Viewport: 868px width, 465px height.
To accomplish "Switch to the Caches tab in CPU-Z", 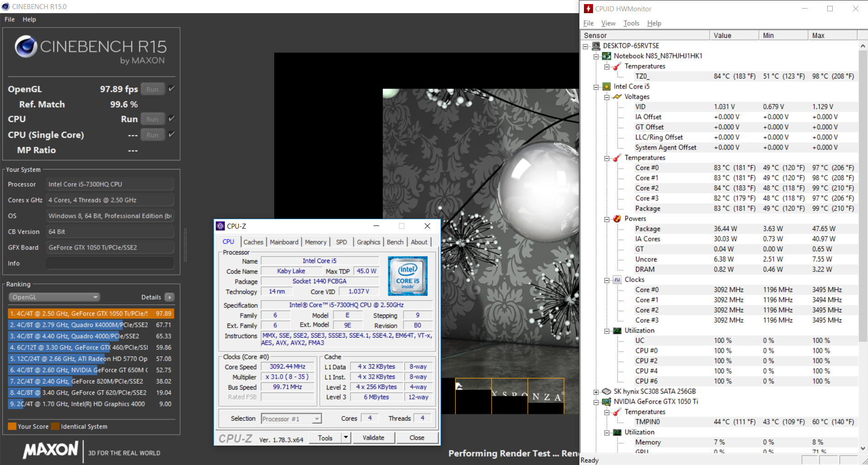I will (x=253, y=242).
